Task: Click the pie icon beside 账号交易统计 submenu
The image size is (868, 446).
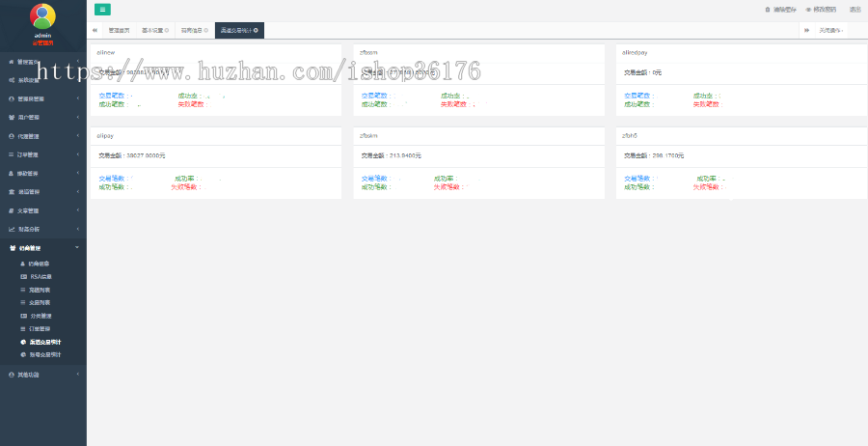Action: [x=23, y=354]
